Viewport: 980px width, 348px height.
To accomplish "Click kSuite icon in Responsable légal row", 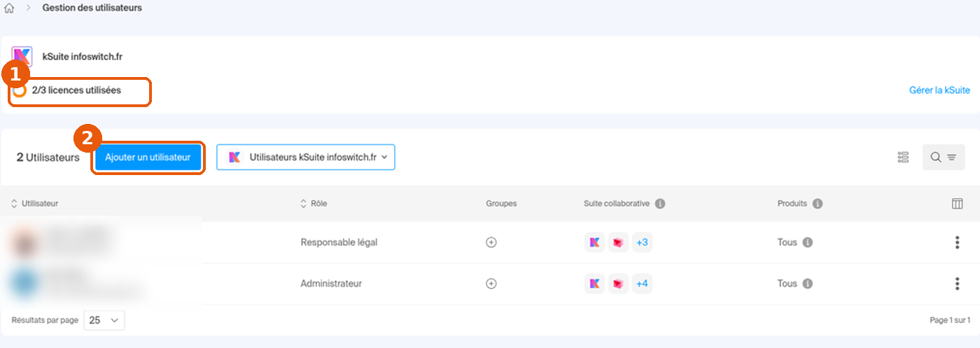I will (x=594, y=242).
